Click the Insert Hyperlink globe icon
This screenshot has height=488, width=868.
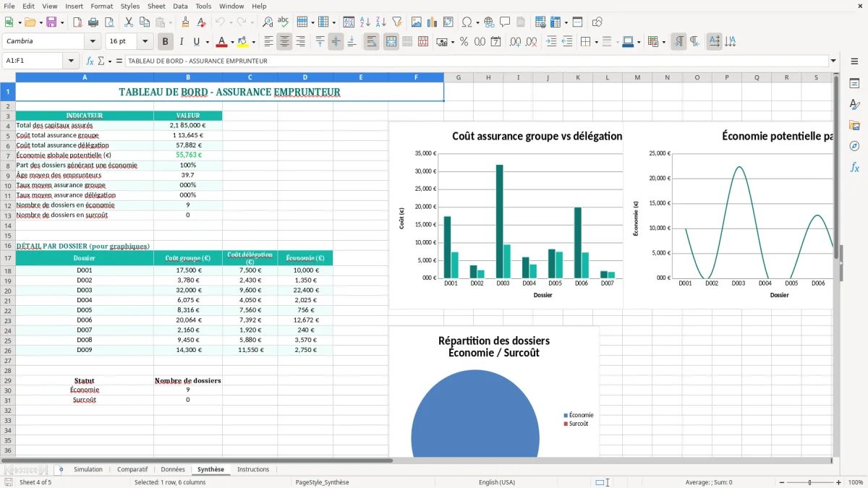point(489,22)
